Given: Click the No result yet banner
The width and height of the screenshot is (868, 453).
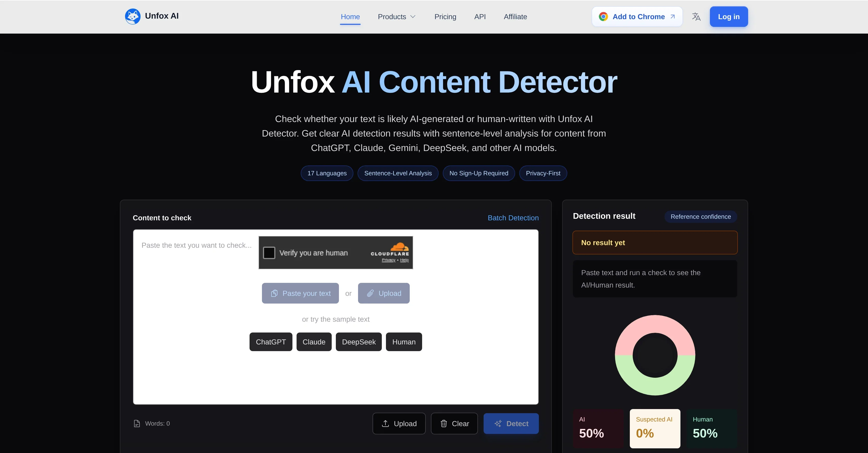Looking at the screenshot, I should 655,243.
